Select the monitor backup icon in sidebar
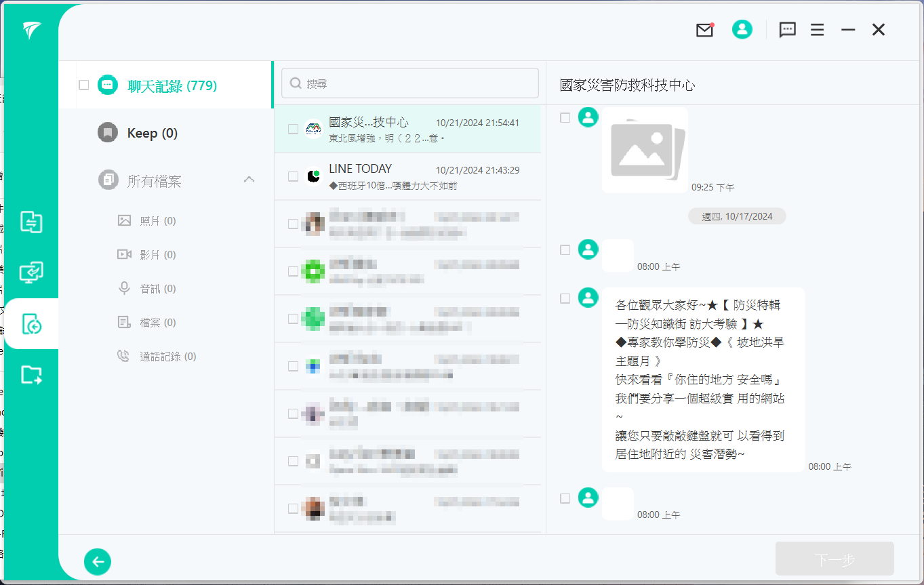Screen dimensions: 924x585 [31, 273]
